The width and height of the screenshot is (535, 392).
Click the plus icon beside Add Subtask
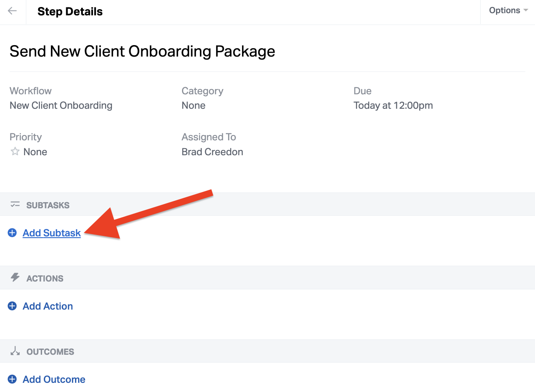12,233
